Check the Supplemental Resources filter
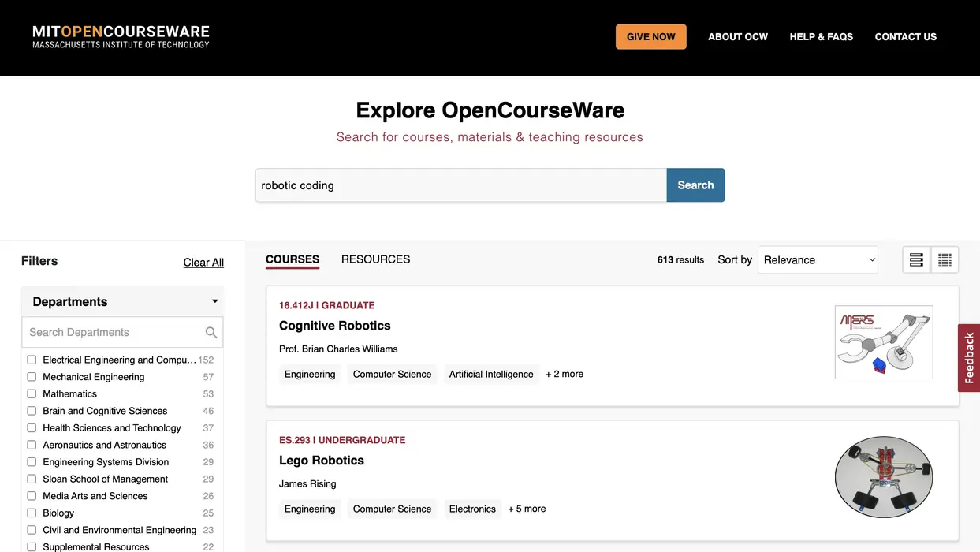The height and width of the screenshot is (552, 980). pos(32,547)
